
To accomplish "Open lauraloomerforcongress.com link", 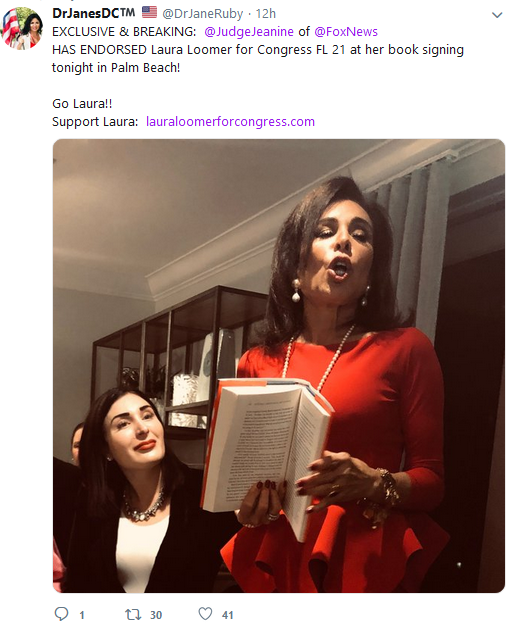I will click(x=230, y=121).
